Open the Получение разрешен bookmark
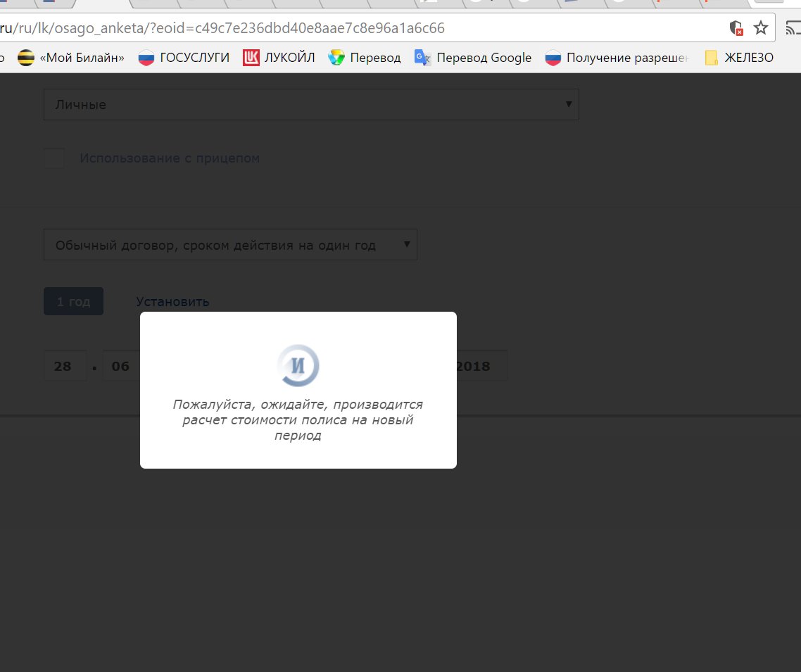Screen dimensions: 801x672 click(617, 58)
